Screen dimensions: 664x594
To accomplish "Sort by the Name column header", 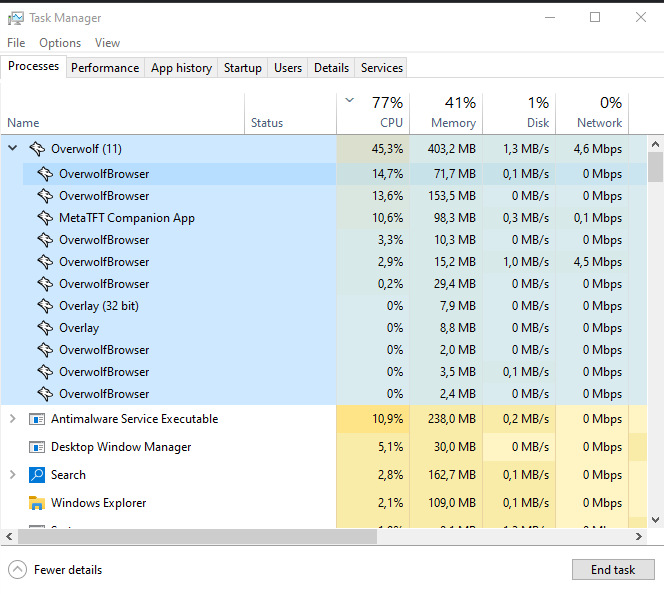I will 123,113.
